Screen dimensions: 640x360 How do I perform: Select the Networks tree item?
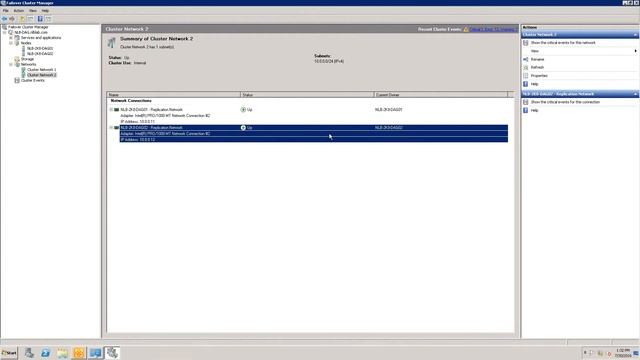pyautogui.click(x=28, y=64)
